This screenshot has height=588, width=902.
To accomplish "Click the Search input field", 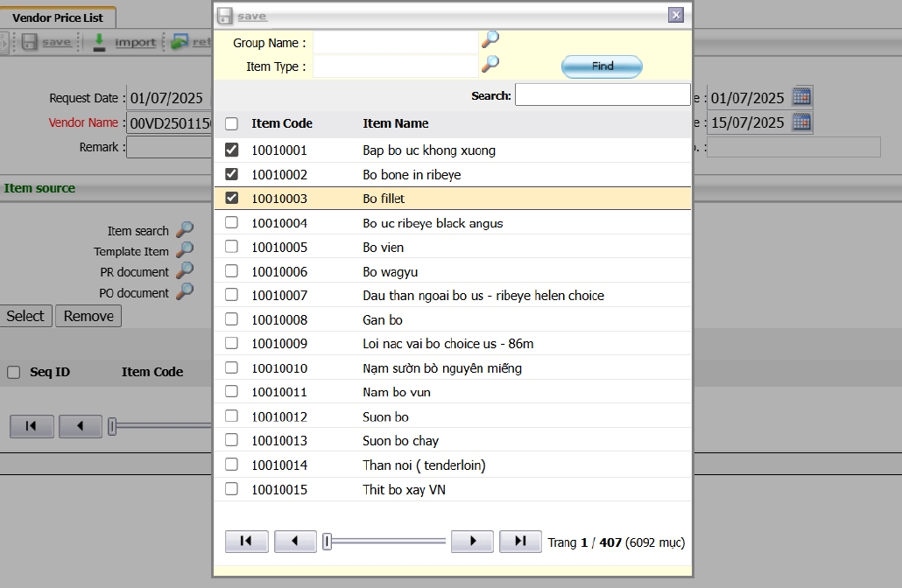I will pos(603,94).
